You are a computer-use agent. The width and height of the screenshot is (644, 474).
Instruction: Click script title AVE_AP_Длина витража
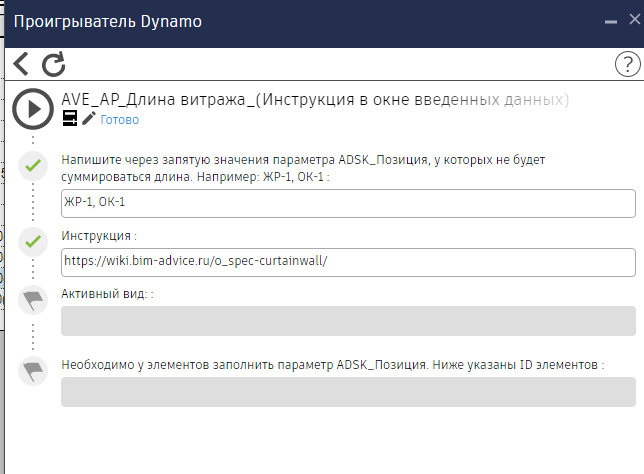tap(315, 100)
